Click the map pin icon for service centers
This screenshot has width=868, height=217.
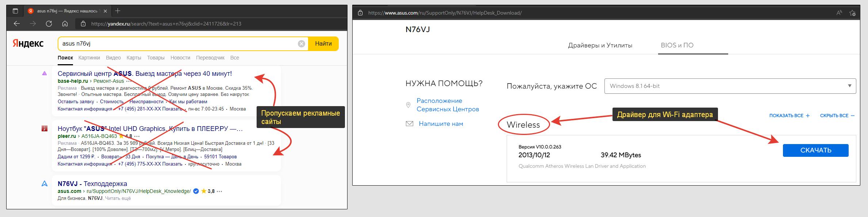(408, 105)
